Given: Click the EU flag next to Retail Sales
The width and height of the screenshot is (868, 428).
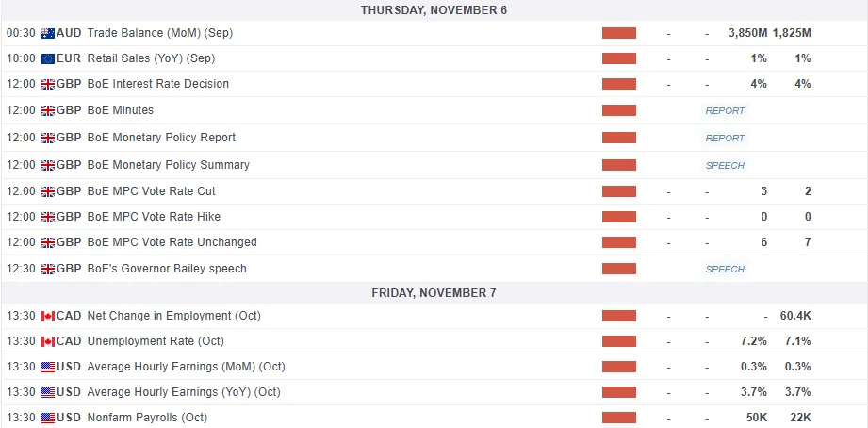Looking at the screenshot, I should click(48, 58).
